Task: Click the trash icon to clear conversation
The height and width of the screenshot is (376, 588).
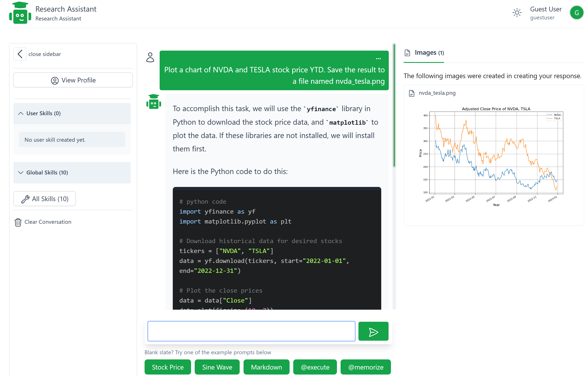Action: (x=18, y=222)
